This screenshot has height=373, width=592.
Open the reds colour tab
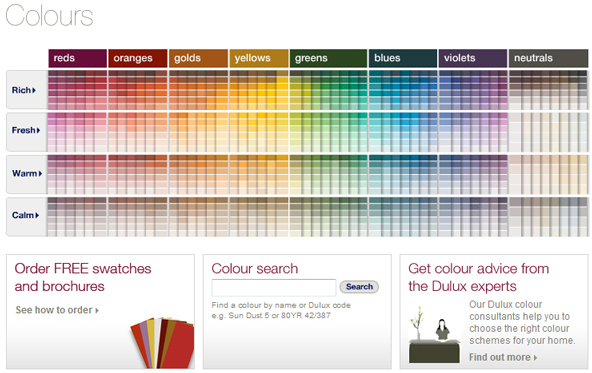pos(77,58)
